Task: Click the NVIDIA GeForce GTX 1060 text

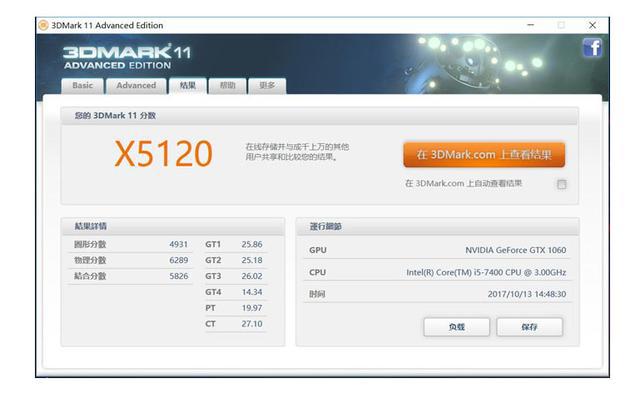Action: pyautogui.click(x=516, y=250)
